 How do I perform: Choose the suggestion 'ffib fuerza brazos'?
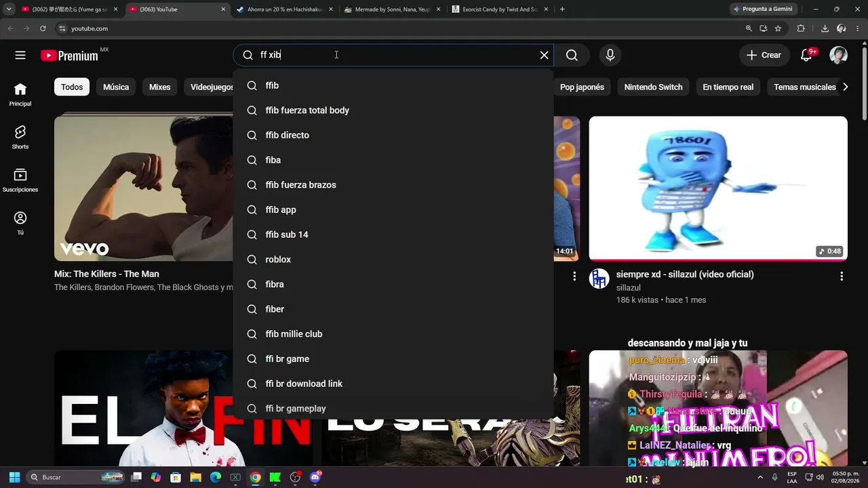pos(393,185)
